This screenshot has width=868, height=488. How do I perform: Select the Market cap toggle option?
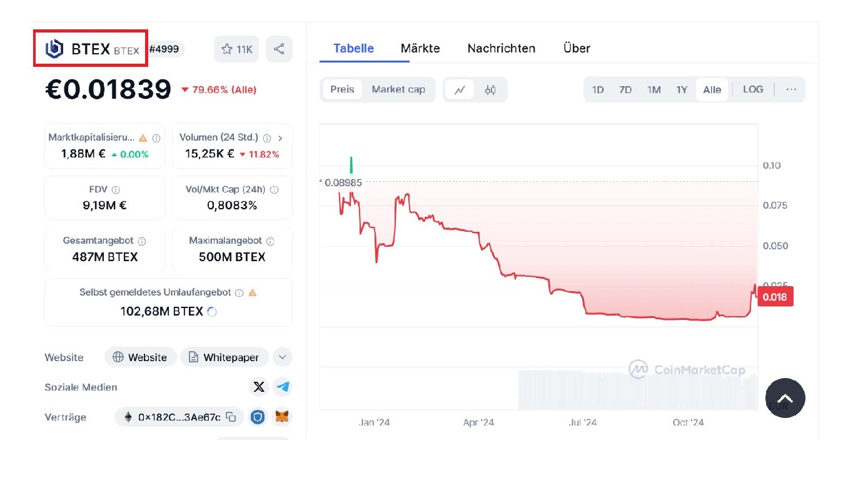click(398, 89)
